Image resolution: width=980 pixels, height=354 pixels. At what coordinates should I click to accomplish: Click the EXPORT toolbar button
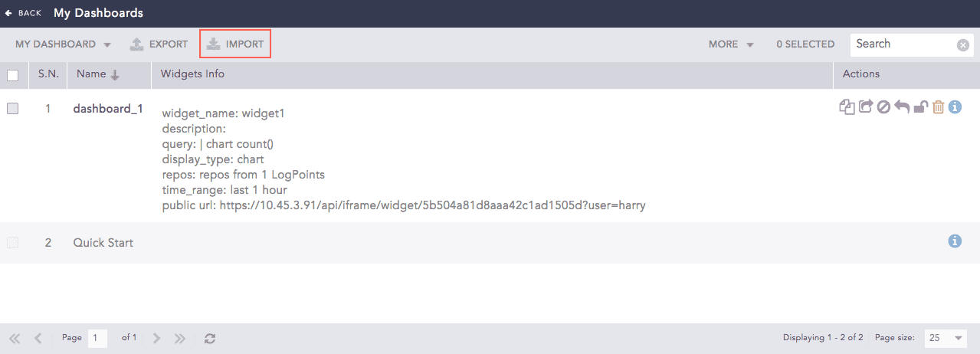coord(159,44)
